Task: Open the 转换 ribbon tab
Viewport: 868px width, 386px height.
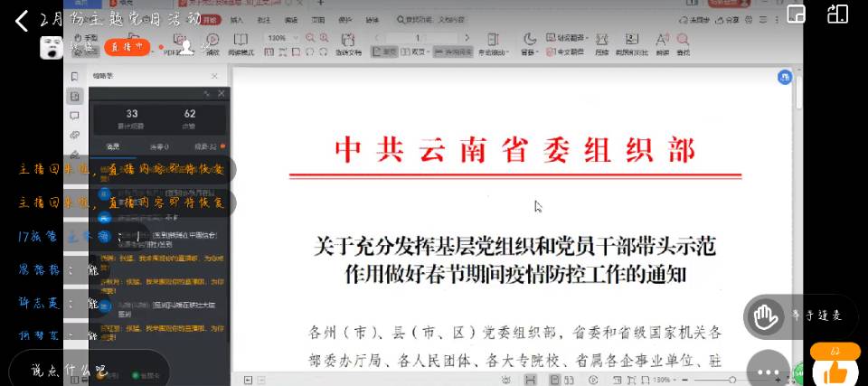Action: point(372,20)
